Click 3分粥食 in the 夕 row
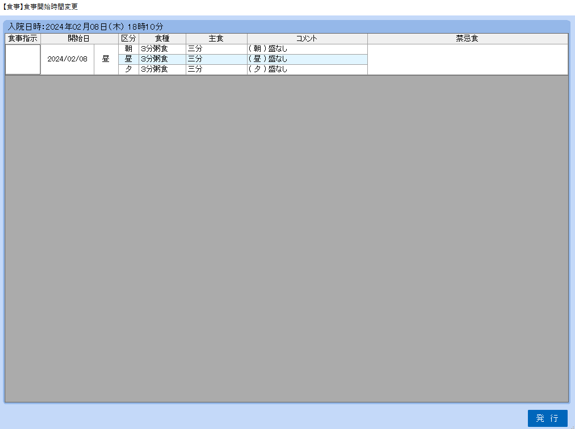Viewport: 575px width, 429px height. tap(162, 69)
